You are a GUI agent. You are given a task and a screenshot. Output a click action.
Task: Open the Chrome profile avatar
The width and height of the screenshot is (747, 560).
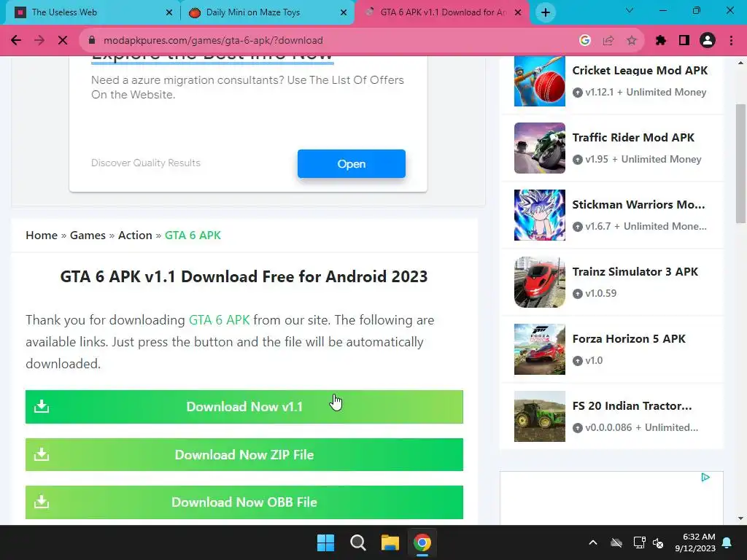(x=708, y=41)
